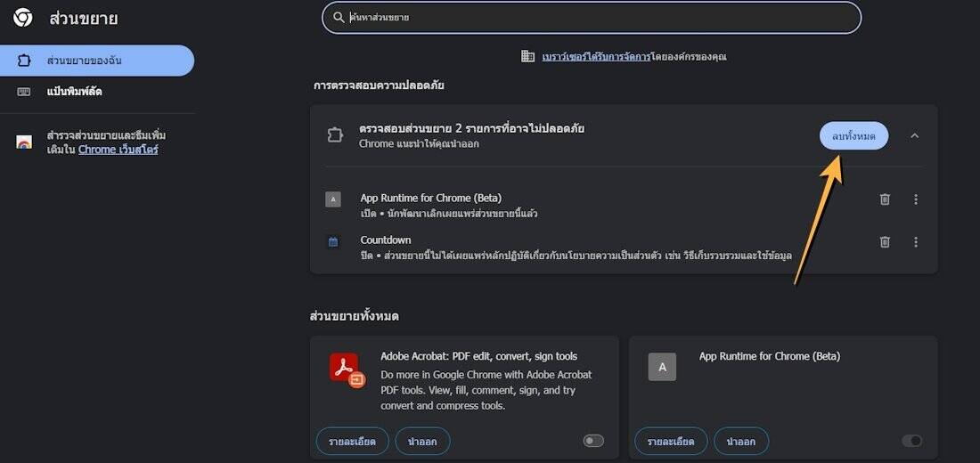The width and height of the screenshot is (980, 463).
Task: Toggle the App Runtime for Chrome card switch
Action: 911,441
